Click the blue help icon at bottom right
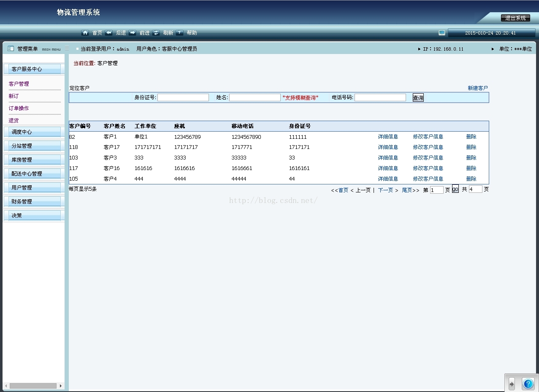Image resolution: width=539 pixels, height=392 pixels. point(528,384)
